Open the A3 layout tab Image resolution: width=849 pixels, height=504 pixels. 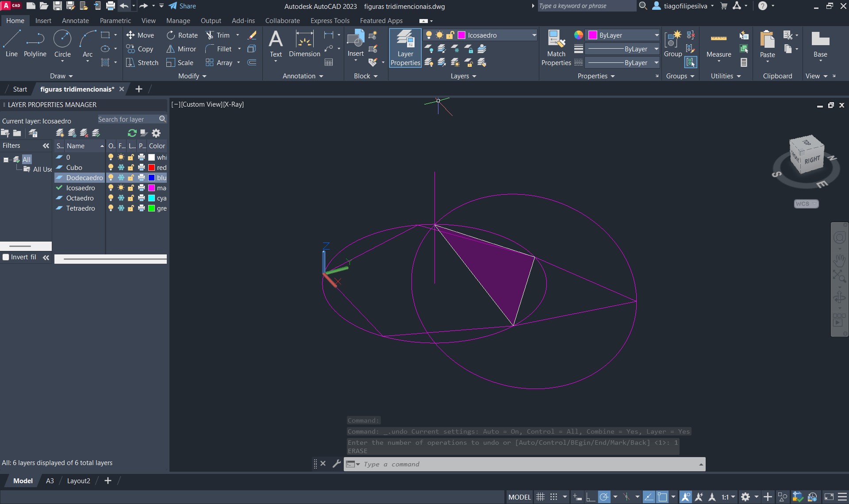point(50,481)
